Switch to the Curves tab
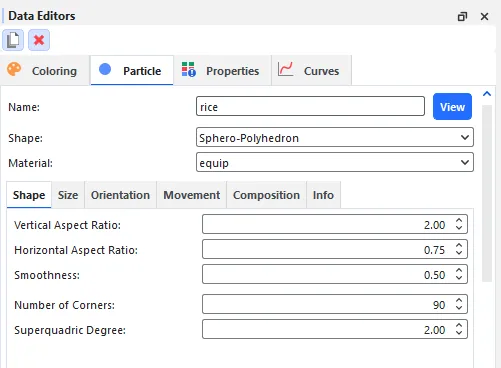 point(311,71)
